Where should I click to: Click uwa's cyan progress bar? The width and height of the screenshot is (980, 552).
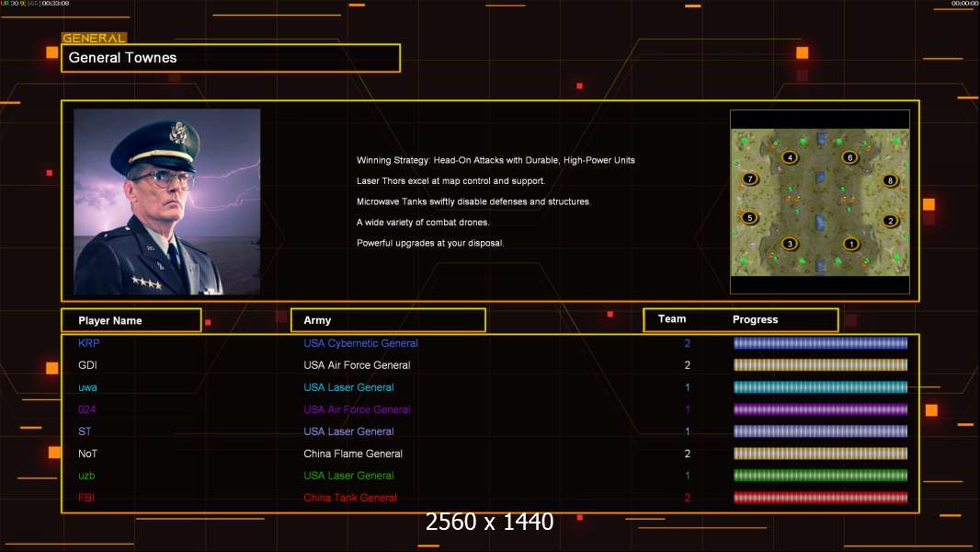820,387
